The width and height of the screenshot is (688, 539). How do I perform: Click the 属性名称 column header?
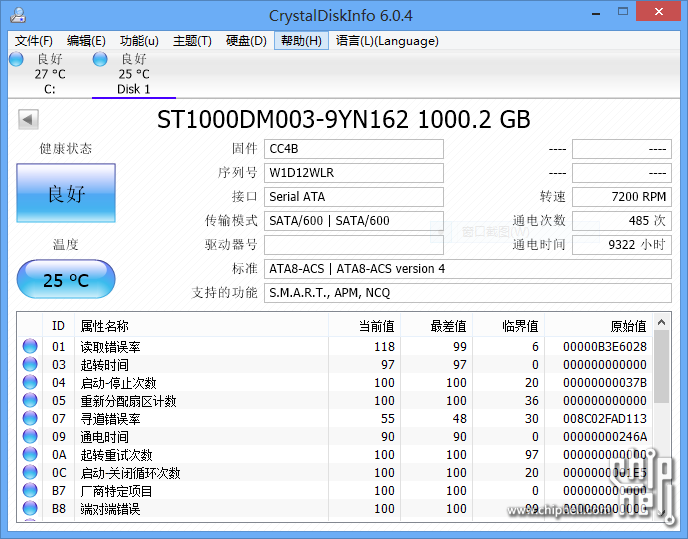click(201, 326)
